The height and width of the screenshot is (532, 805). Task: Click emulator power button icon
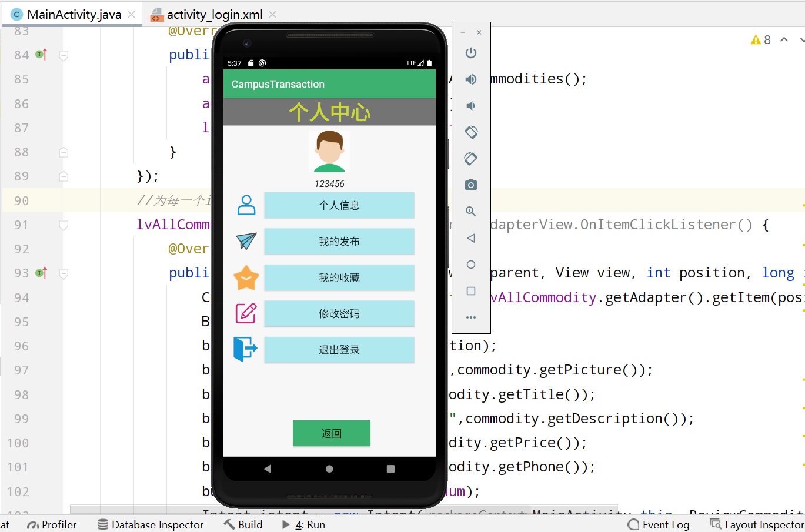coord(471,53)
